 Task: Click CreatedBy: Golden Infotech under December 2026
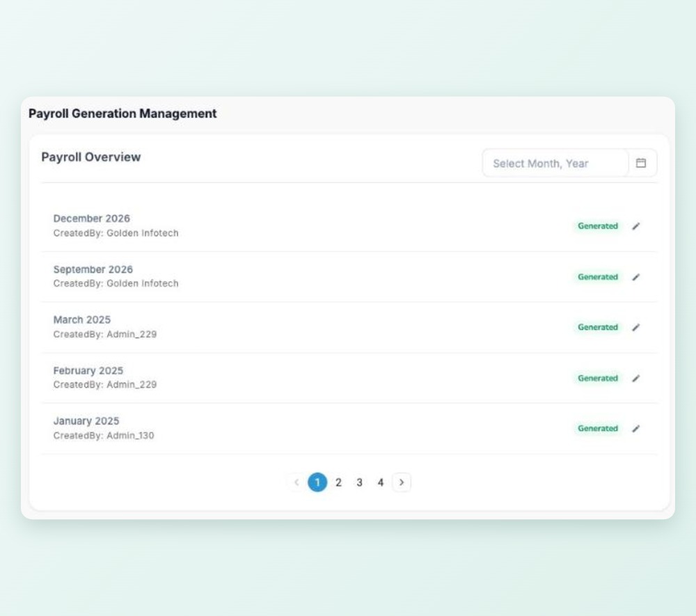pos(116,233)
